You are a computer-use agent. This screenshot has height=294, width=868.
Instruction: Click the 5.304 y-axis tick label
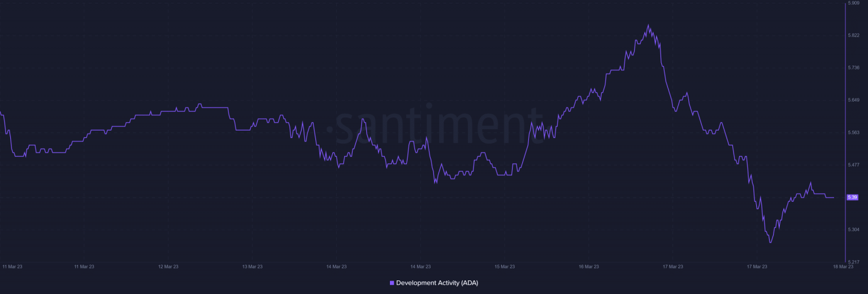point(853,230)
